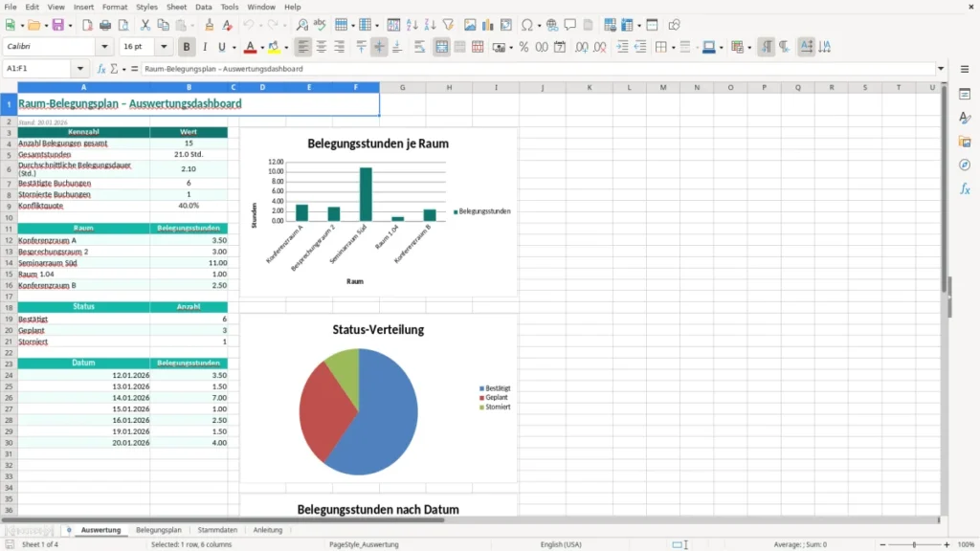
Task: Open the sidebar Properties deck
Action: point(965,94)
